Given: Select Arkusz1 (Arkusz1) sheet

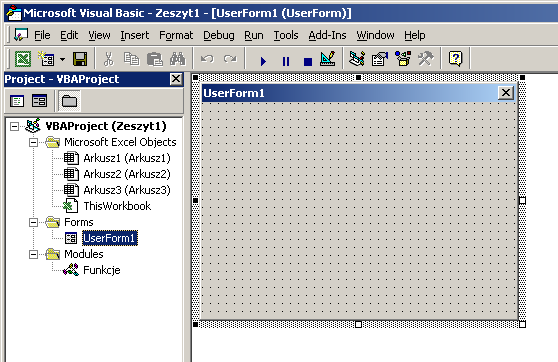Looking at the screenshot, I should coord(127,158).
